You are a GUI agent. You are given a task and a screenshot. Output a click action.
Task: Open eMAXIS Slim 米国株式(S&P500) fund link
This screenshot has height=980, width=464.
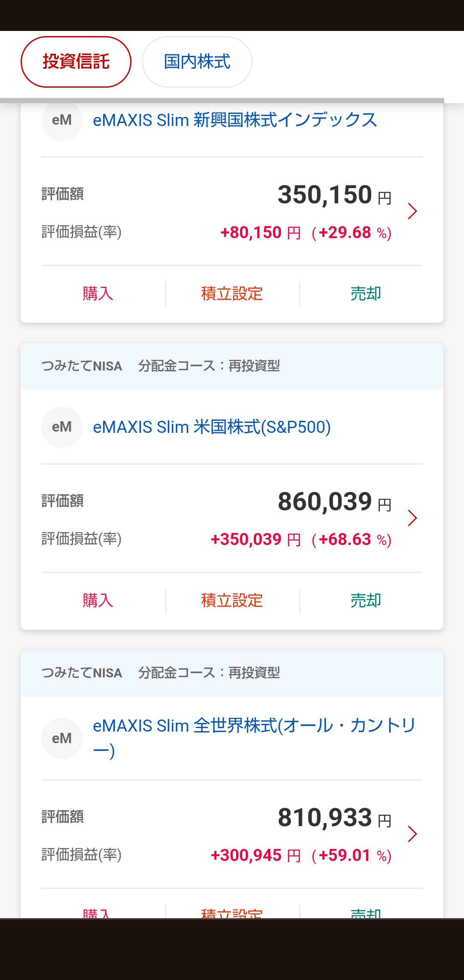pyautogui.click(x=212, y=427)
